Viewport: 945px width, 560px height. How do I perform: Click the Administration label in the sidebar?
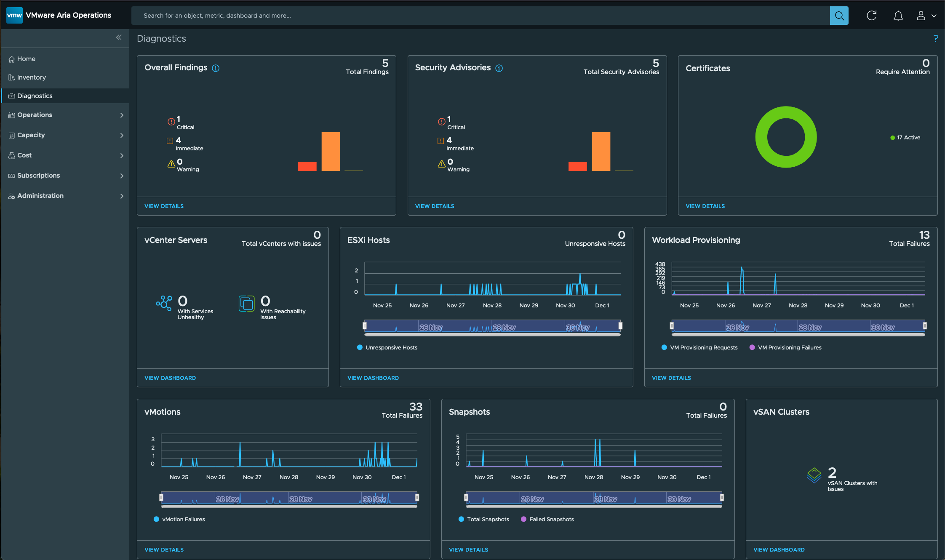40,196
